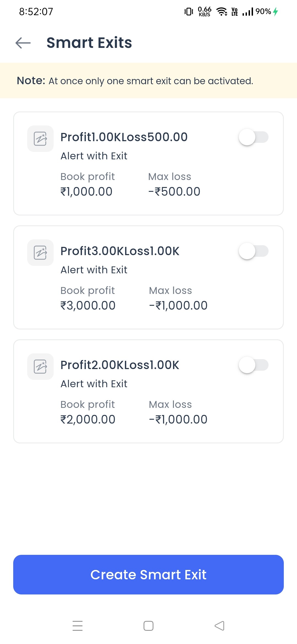Open the Profit1.00KLoss500.00 exit title
This screenshot has width=297, height=644.
click(x=124, y=137)
